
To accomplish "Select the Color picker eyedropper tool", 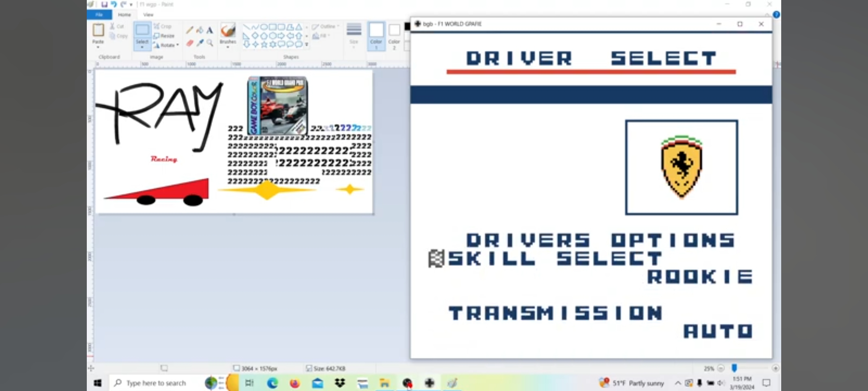I will tap(200, 43).
